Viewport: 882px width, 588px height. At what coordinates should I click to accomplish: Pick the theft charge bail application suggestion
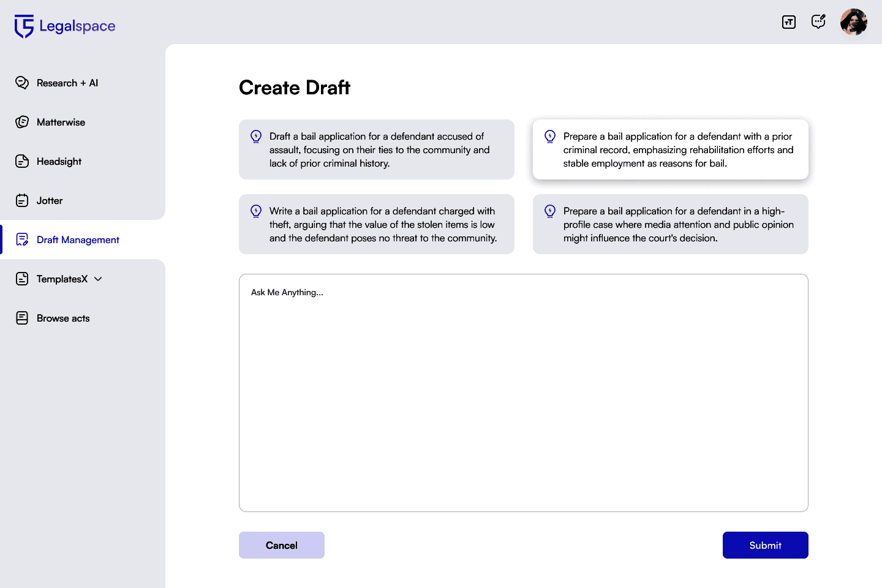pyautogui.click(x=377, y=224)
